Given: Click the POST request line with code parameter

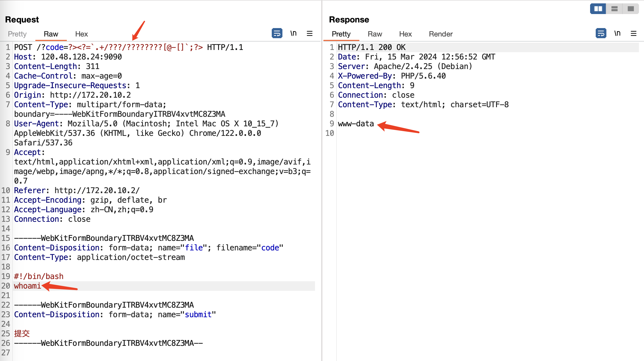Looking at the screenshot, I should pos(129,47).
